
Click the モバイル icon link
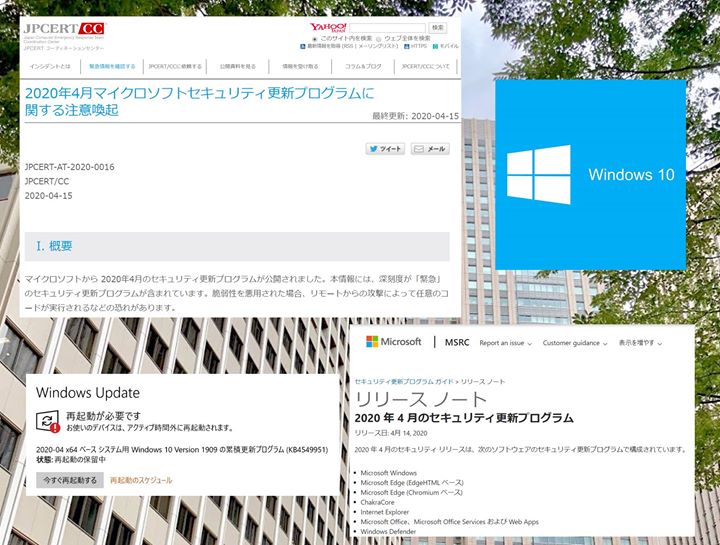point(435,46)
